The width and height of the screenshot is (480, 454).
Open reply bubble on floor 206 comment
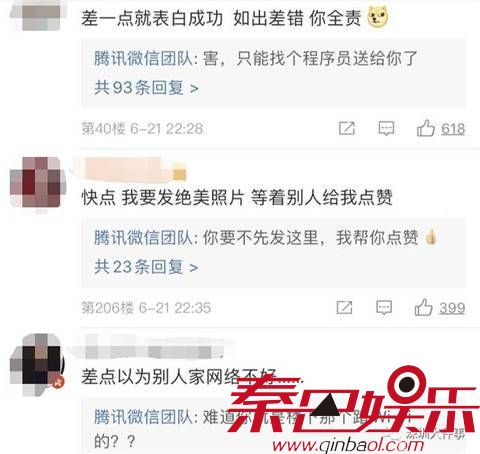384,307
